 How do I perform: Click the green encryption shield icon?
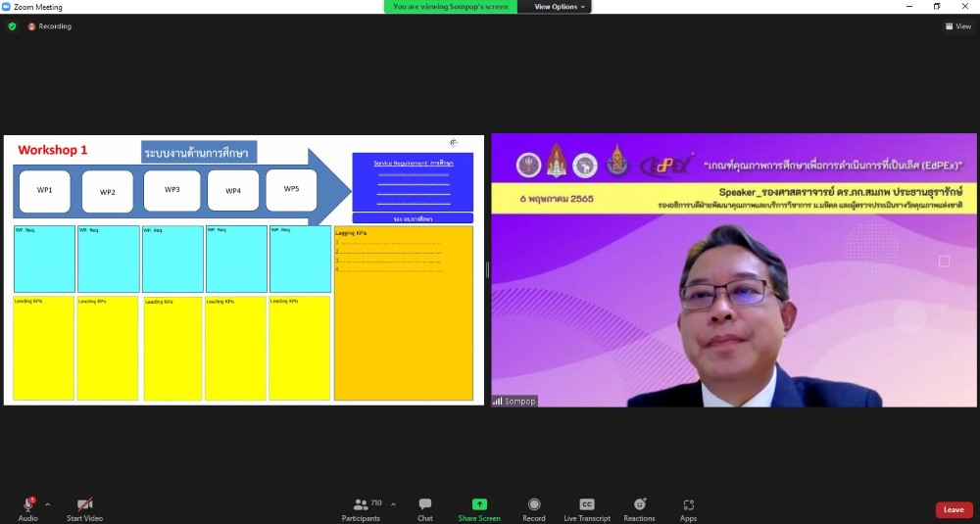tap(12, 26)
